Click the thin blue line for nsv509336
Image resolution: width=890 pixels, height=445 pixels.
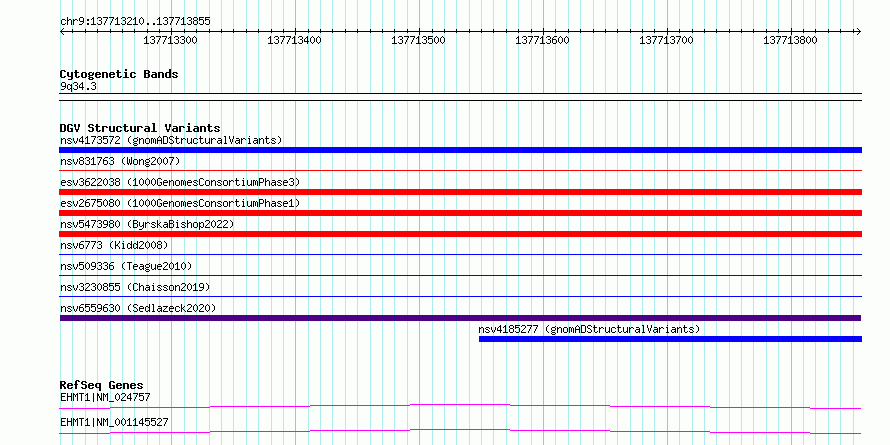(x=460, y=275)
